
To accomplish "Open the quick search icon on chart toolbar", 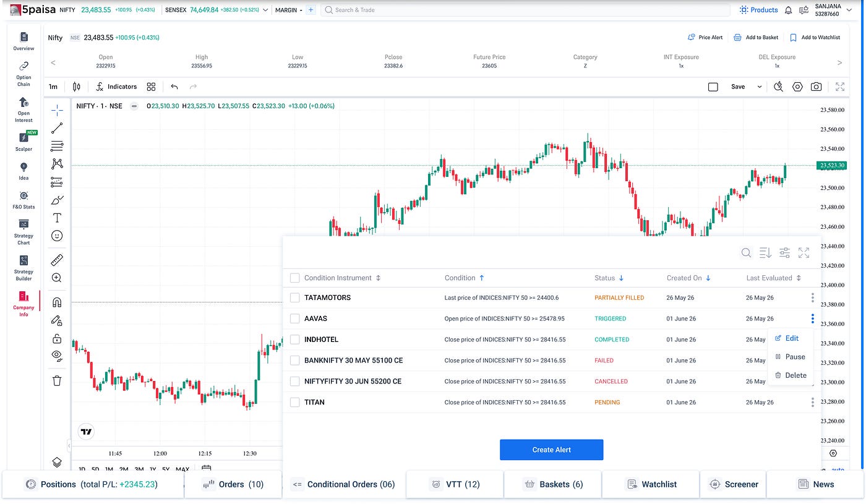I will (x=779, y=87).
